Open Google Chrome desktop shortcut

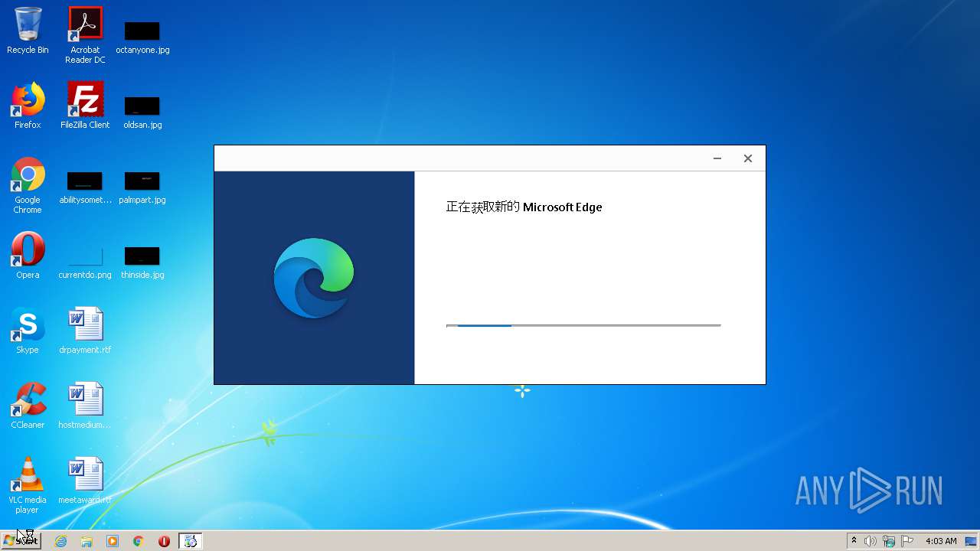click(x=28, y=186)
